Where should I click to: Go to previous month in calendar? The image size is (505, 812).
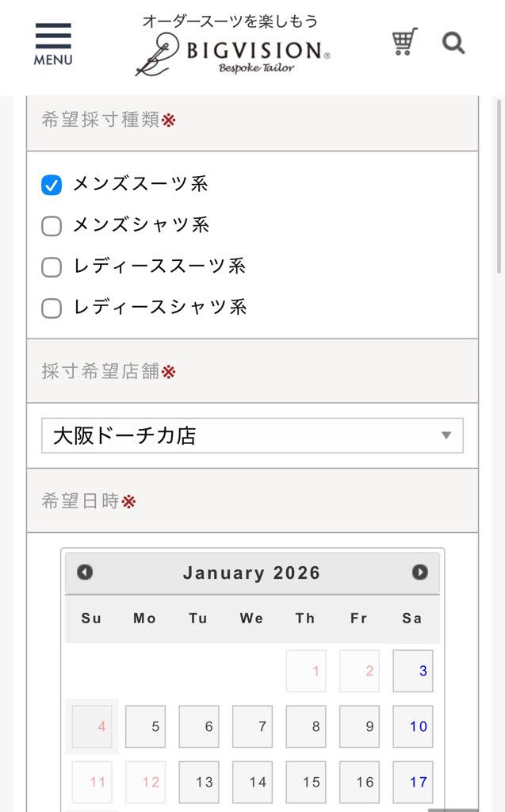(x=85, y=573)
